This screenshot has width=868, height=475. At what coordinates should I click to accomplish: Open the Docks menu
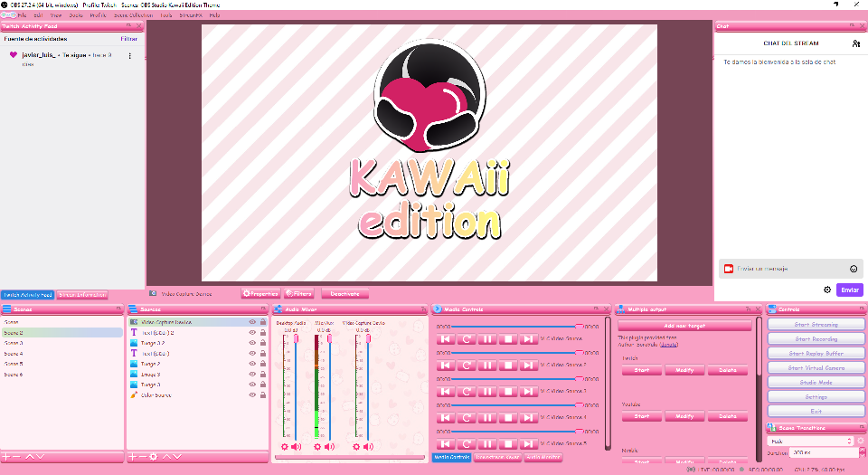pos(76,15)
